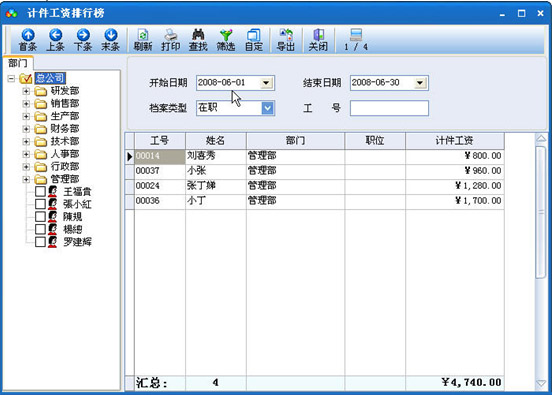This screenshot has width=553, height=395.
Task: Click the 技术部 folder icon
Action: 41,142
